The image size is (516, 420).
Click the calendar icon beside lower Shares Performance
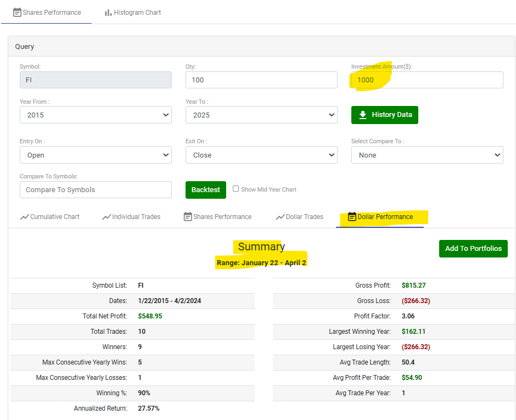tap(188, 216)
